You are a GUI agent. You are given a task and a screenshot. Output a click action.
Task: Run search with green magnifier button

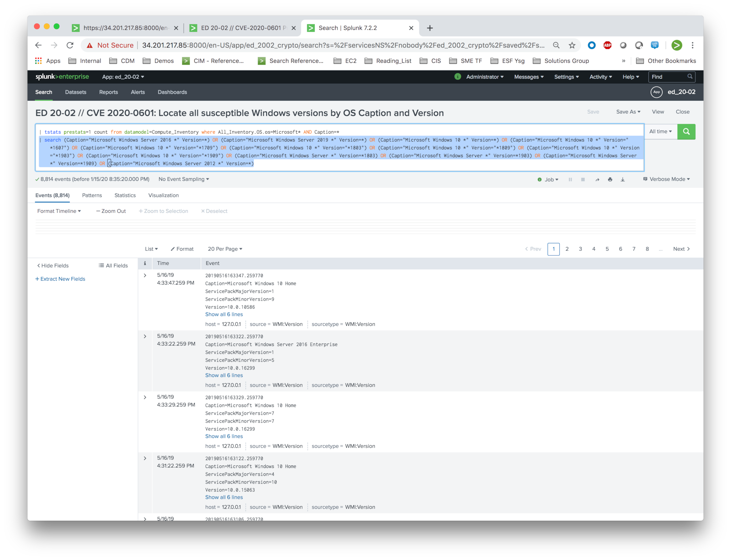[686, 132]
